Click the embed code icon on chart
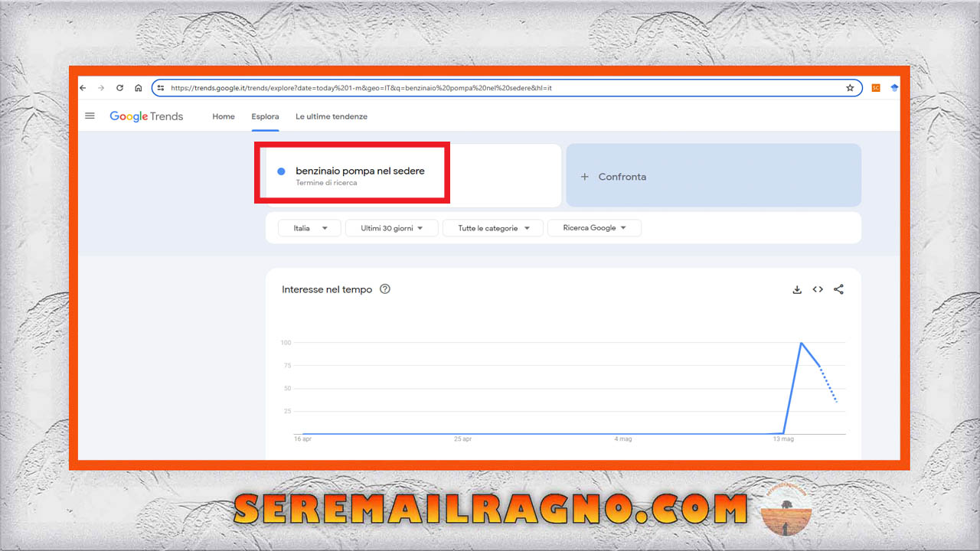Image resolution: width=980 pixels, height=551 pixels. pos(818,289)
